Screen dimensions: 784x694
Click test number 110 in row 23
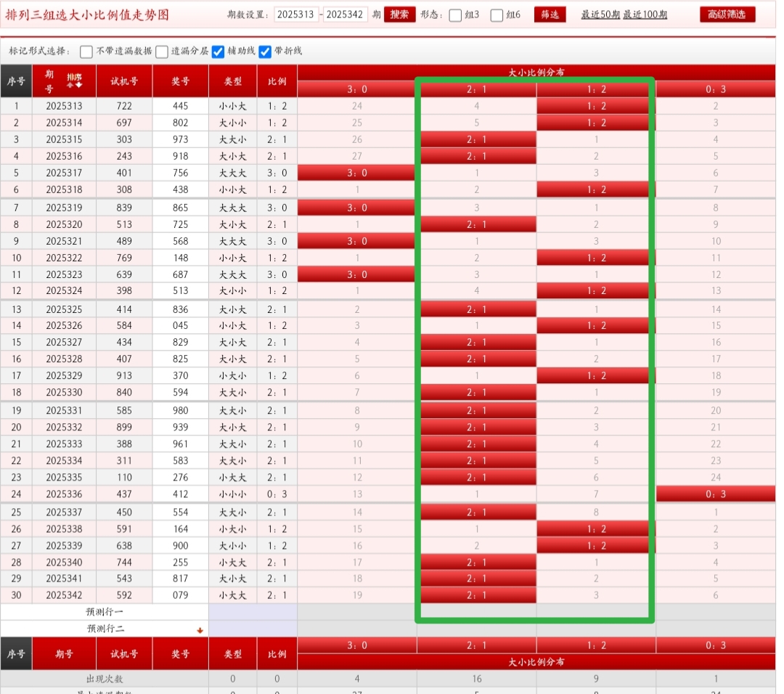click(124, 478)
